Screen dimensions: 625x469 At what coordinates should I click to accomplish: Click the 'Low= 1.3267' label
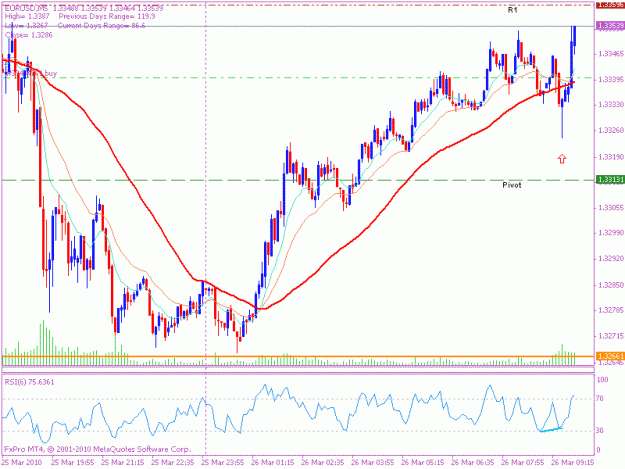tap(26, 26)
